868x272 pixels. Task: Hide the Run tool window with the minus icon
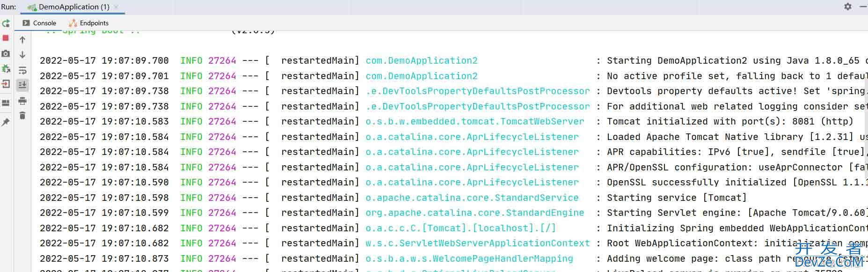pos(863,7)
